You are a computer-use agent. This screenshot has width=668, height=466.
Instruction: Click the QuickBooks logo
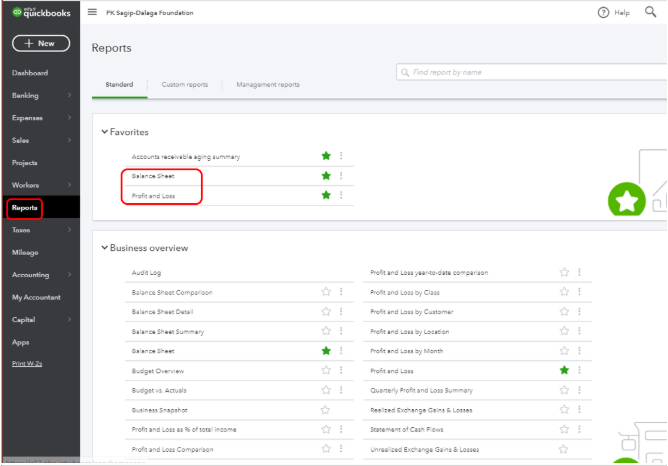coord(40,12)
